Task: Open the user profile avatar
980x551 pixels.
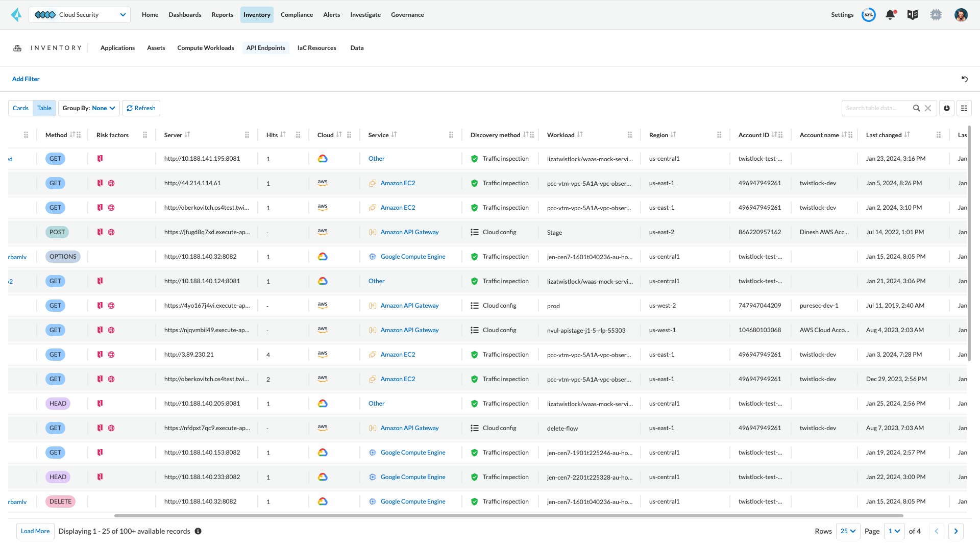Action: coord(961,15)
